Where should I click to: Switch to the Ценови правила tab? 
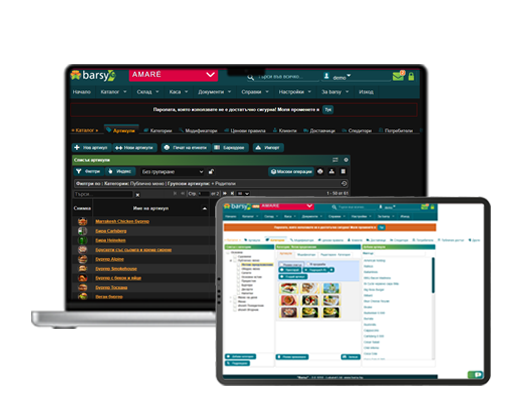pos(245,131)
